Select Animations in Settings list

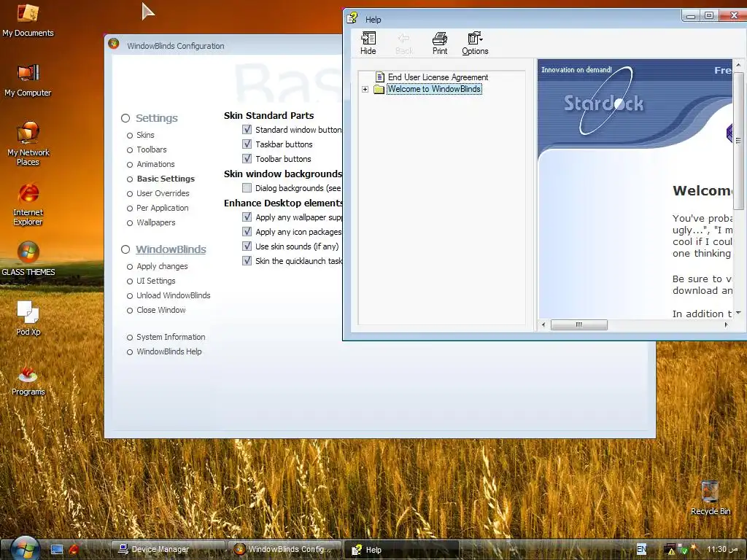tap(155, 164)
